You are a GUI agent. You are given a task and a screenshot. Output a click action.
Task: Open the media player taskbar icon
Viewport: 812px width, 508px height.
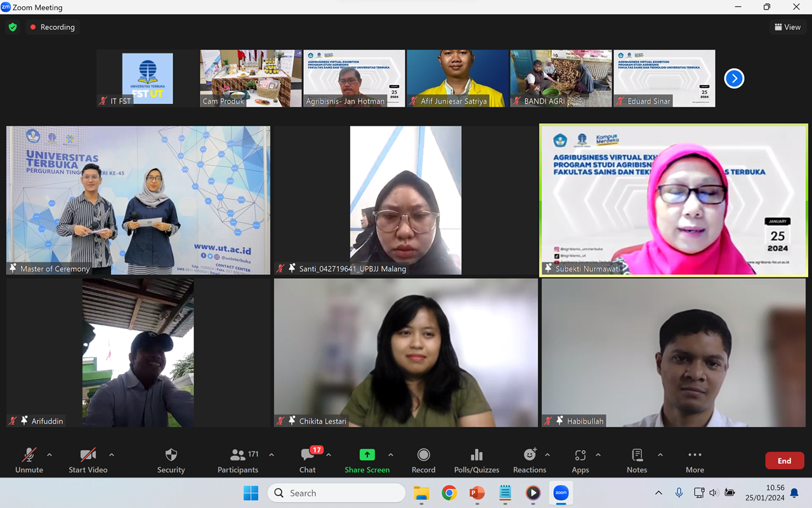click(533, 493)
